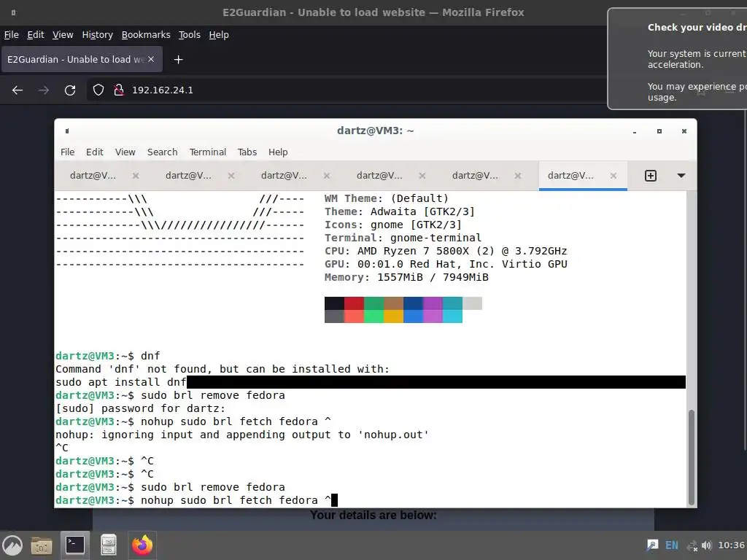747x560 pixels.
Task: Open Firefox Bookmarks menu
Action: coord(146,35)
